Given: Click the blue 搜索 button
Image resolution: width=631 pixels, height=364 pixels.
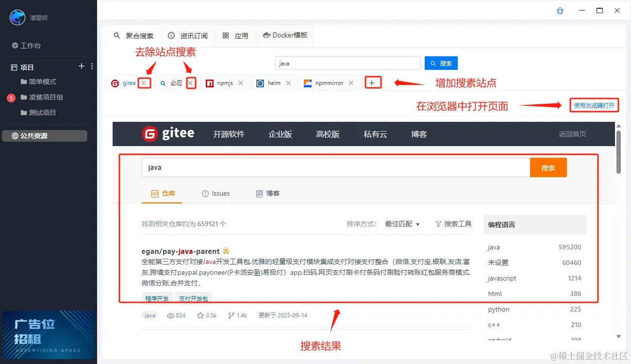Looking at the screenshot, I should click(441, 63).
